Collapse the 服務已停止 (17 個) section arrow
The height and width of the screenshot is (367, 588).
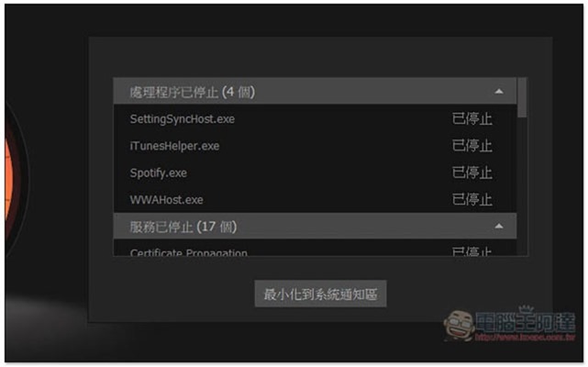(499, 226)
